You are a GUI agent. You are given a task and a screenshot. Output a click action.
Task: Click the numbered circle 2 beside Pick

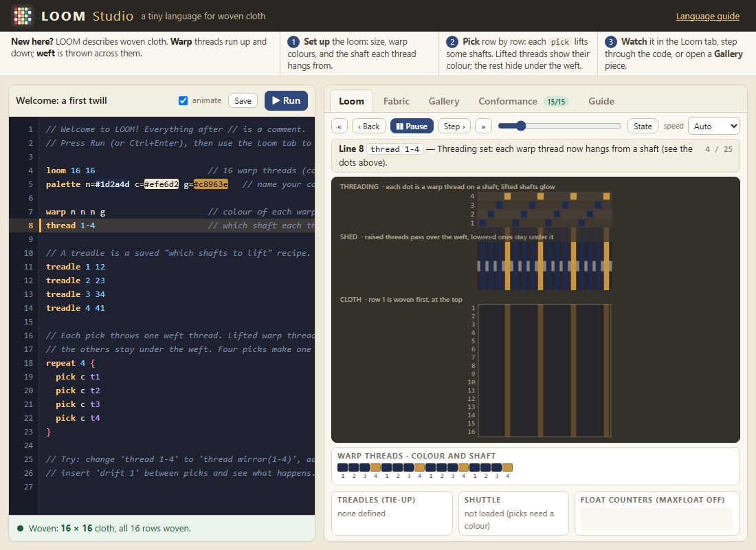point(452,42)
